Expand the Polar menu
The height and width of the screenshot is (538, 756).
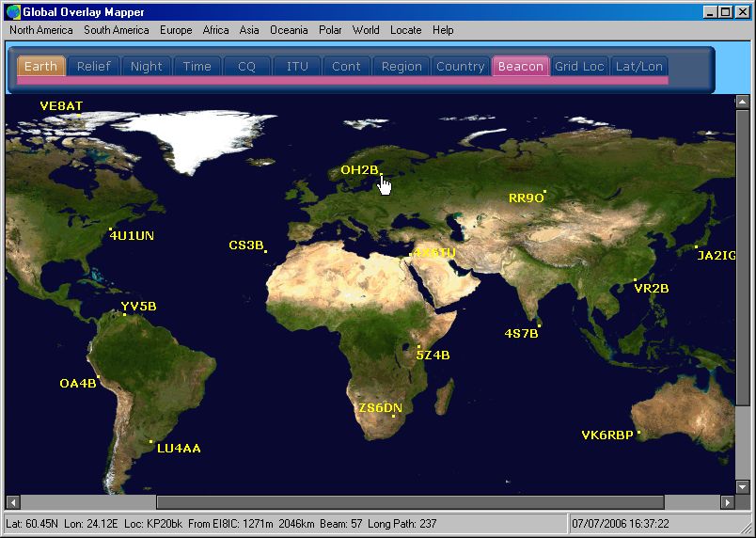click(x=330, y=30)
